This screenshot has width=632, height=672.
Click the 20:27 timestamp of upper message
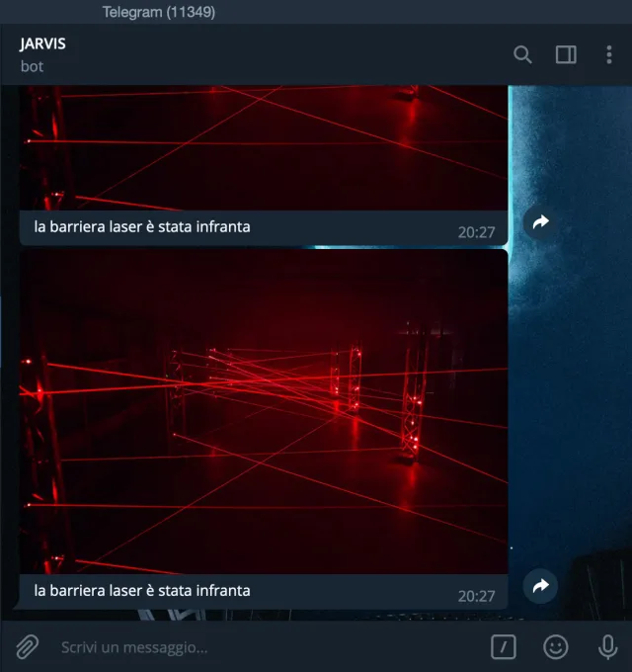(x=476, y=232)
